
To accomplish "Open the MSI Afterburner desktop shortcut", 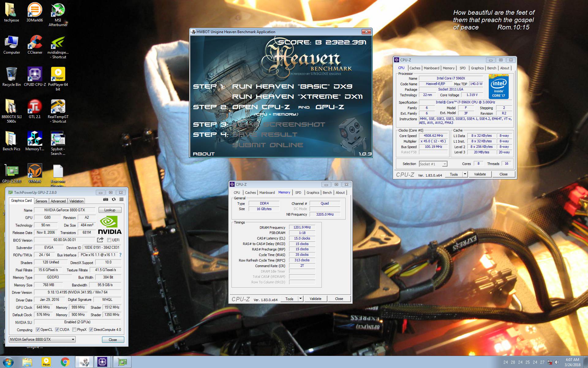I will tap(58, 15).
